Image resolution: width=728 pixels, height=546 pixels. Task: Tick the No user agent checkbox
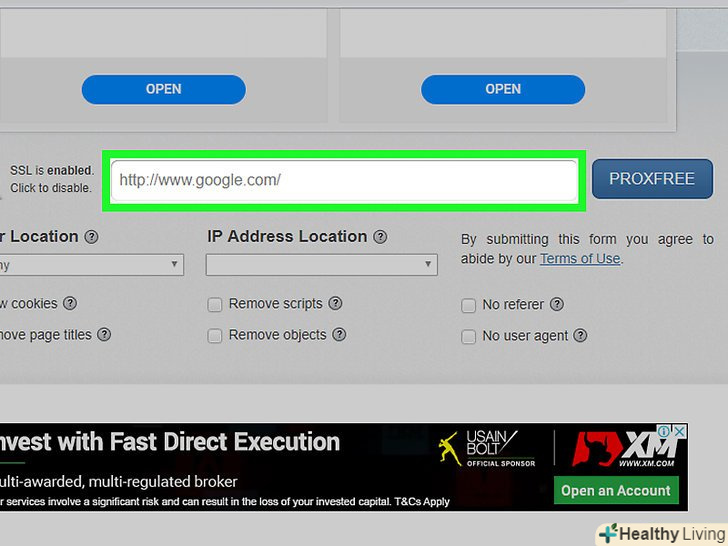click(x=468, y=337)
